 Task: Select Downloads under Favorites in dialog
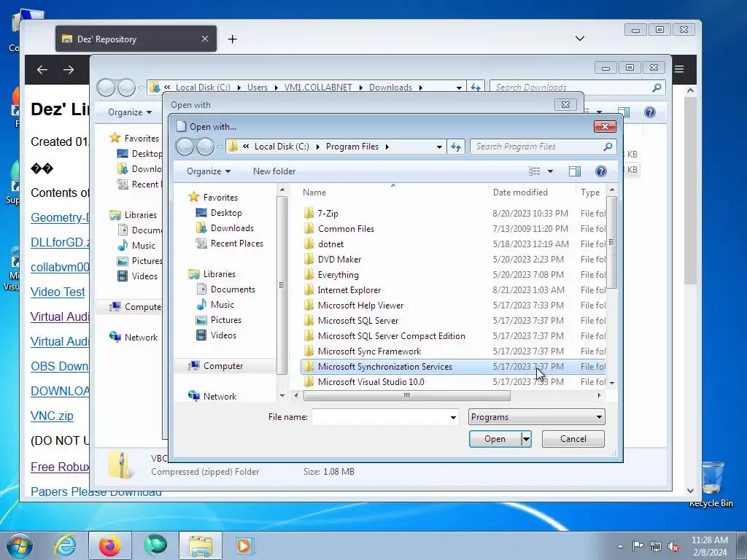pyautogui.click(x=232, y=228)
